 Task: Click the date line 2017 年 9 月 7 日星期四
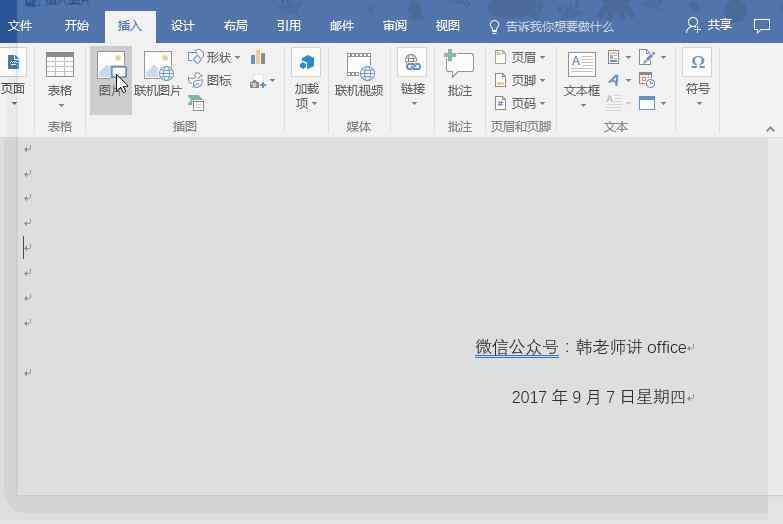coord(598,397)
